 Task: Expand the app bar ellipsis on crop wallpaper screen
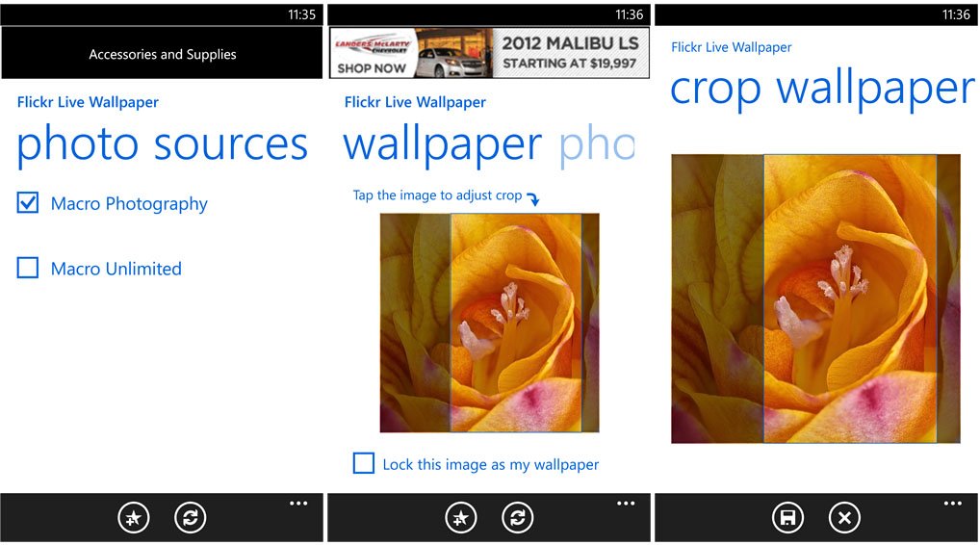(952, 504)
